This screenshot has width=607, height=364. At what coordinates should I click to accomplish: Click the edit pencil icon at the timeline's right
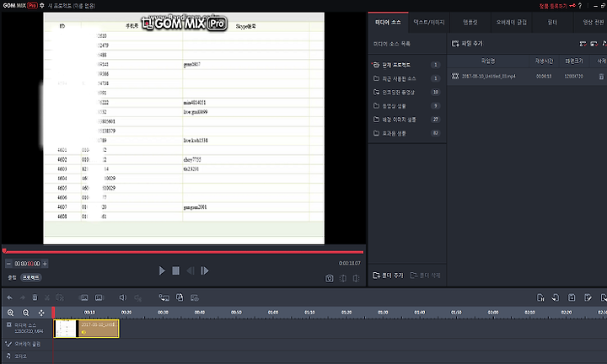click(x=588, y=297)
